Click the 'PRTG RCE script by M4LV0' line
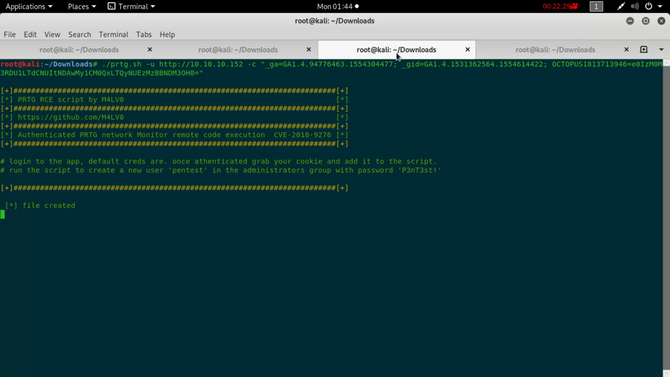 [71, 100]
